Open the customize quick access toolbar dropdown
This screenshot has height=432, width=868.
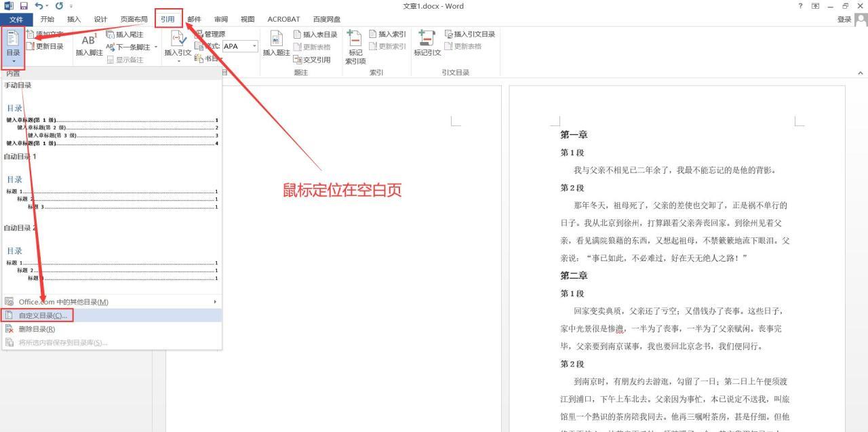[71, 7]
